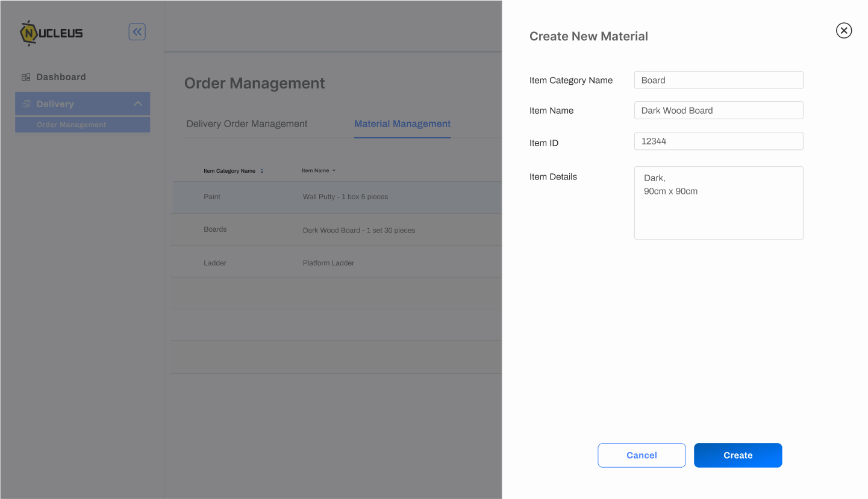The width and height of the screenshot is (868, 499).
Task: Open Order Management submenu item
Action: (83, 125)
